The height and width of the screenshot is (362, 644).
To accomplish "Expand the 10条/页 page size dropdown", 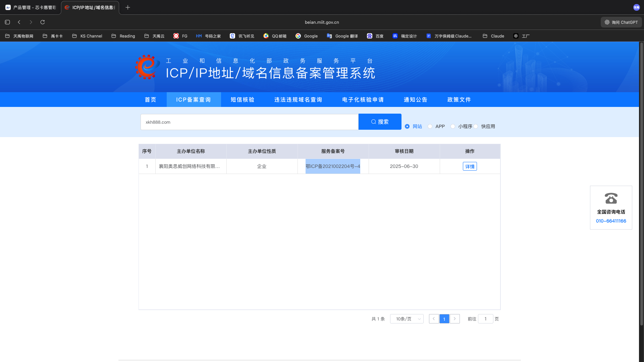I will click(407, 319).
